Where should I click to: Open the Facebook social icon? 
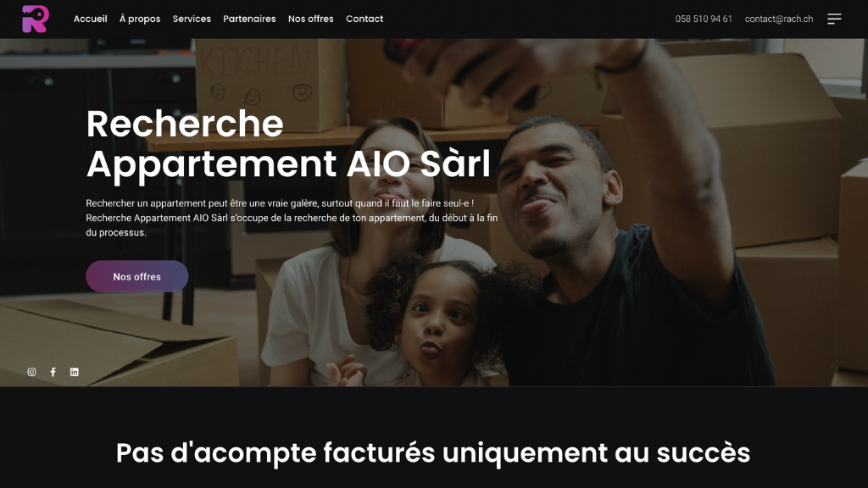[x=53, y=372]
